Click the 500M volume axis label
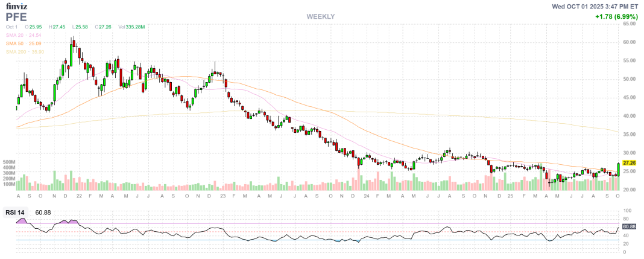 8,162
